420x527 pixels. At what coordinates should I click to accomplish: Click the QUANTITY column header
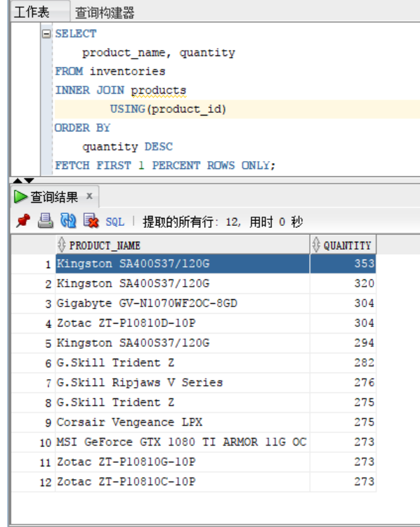tap(347, 245)
